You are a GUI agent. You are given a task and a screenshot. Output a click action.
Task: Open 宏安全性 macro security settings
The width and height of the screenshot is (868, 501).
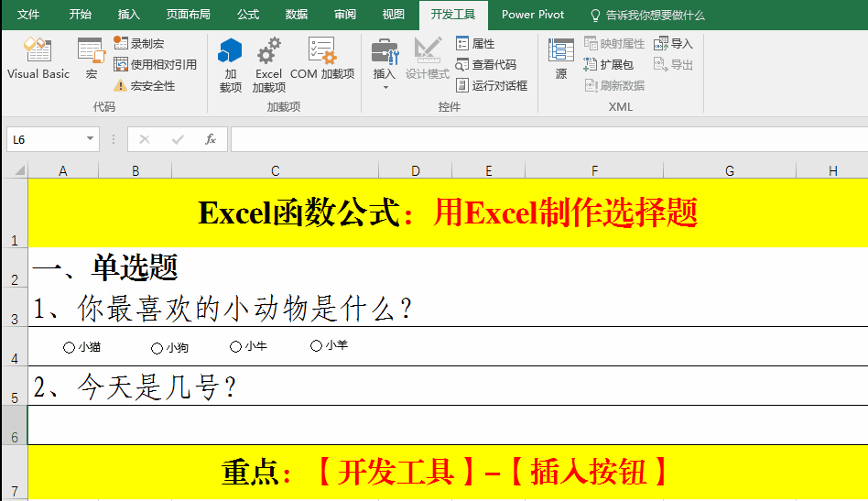[x=145, y=86]
